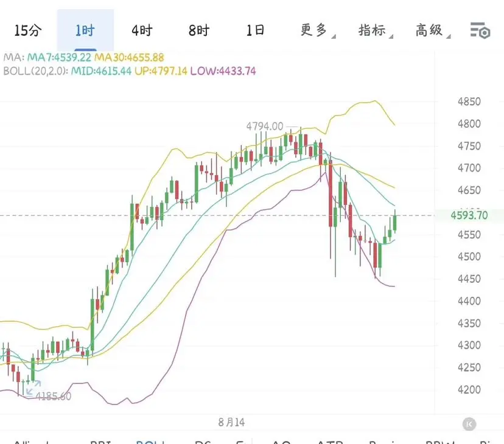The height and width of the screenshot is (444, 504).
Task: Tap the MA30:4655.88 value
Action: click(x=129, y=58)
